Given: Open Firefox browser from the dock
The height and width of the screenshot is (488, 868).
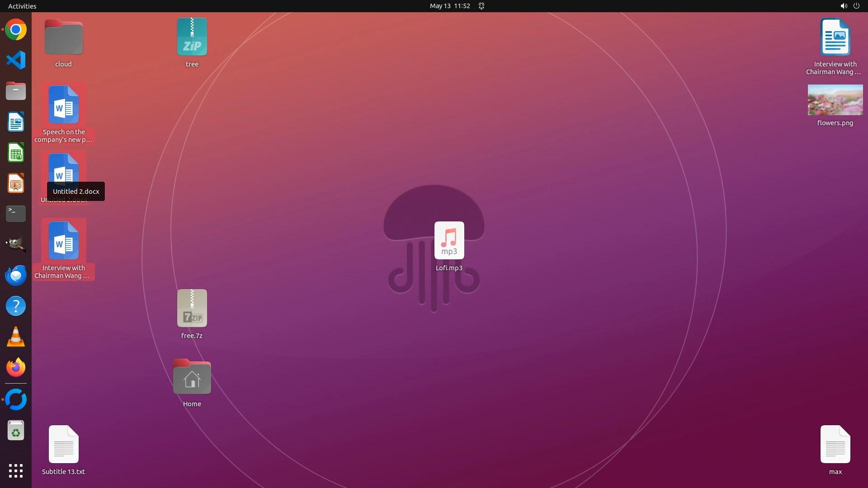Looking at the screenshot, I should [x=16, y=368].
